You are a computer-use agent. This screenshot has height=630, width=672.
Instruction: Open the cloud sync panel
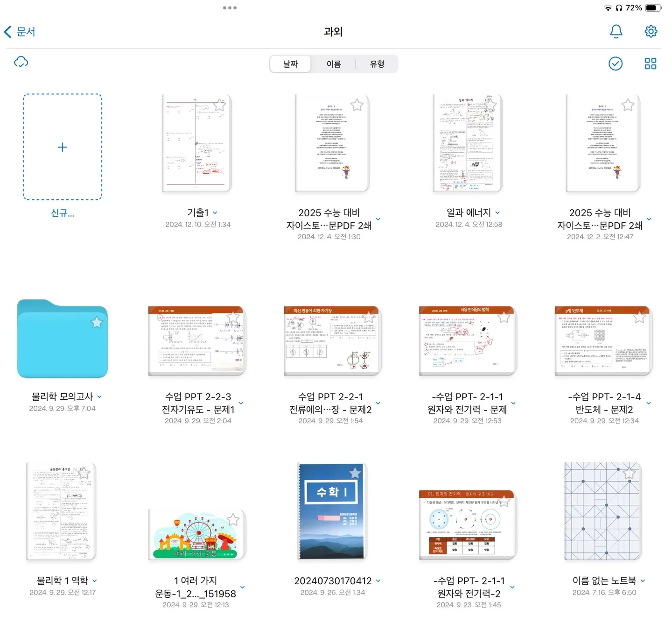(21, 62)
